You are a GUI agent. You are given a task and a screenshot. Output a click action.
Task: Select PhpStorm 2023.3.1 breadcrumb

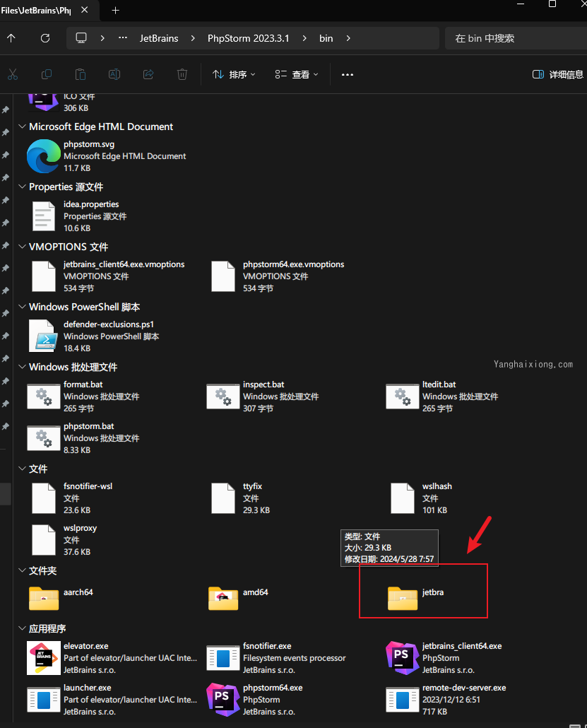(x=248, y=38)
